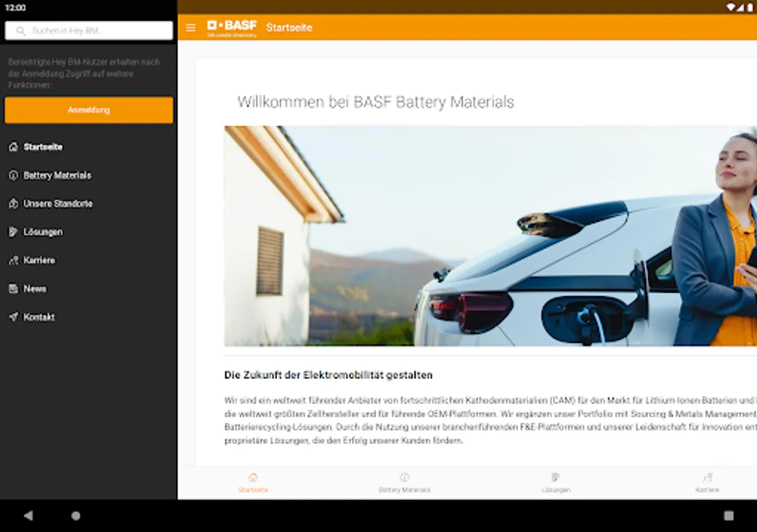Click 'Berechtigte Hey BM-Nutzer' info text
Screen dimensions: 757x532
(x=84, y=73)
